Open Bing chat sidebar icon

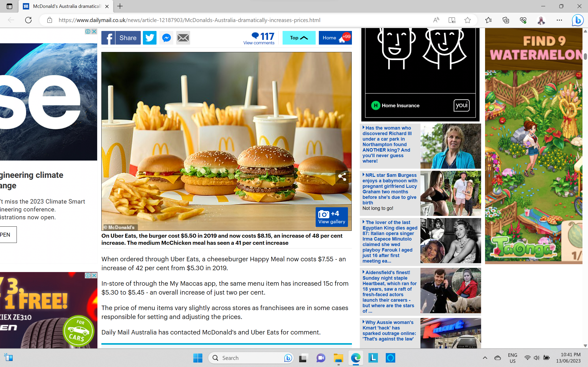(x=578, y=20)
